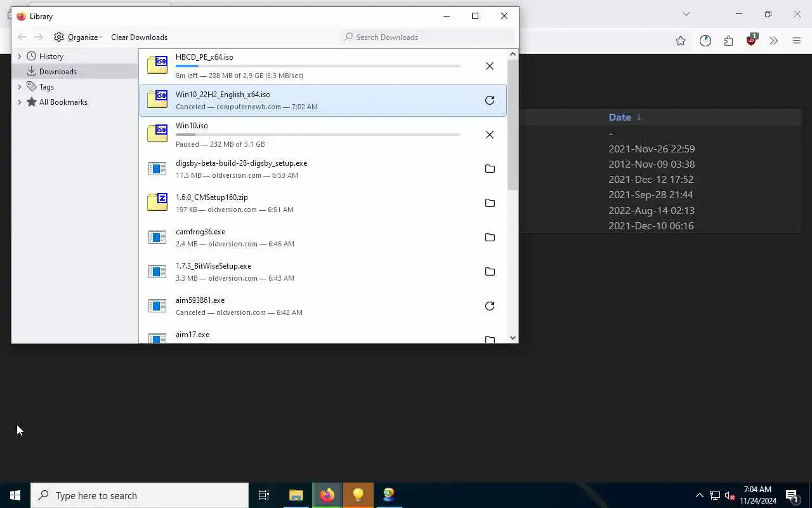Open File Explorer from the taskbar
Viewport: 812px width, 508px height.
(296, 495)
